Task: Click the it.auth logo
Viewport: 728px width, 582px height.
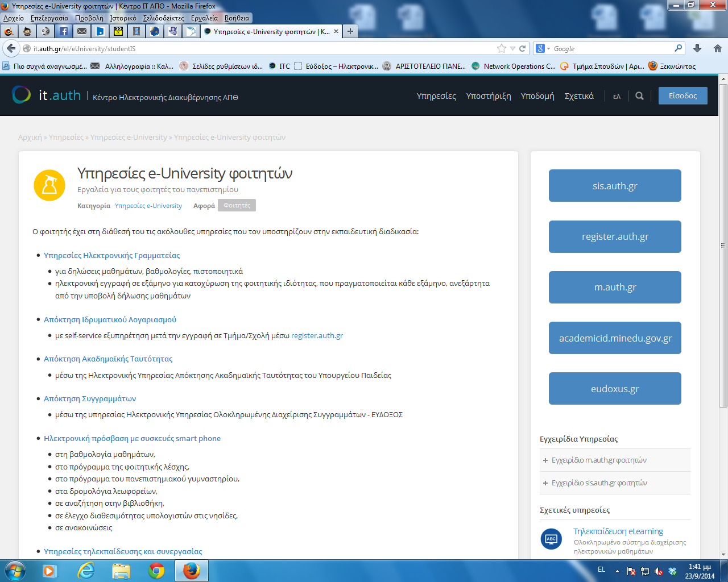Action: click(x=47, y=95)
